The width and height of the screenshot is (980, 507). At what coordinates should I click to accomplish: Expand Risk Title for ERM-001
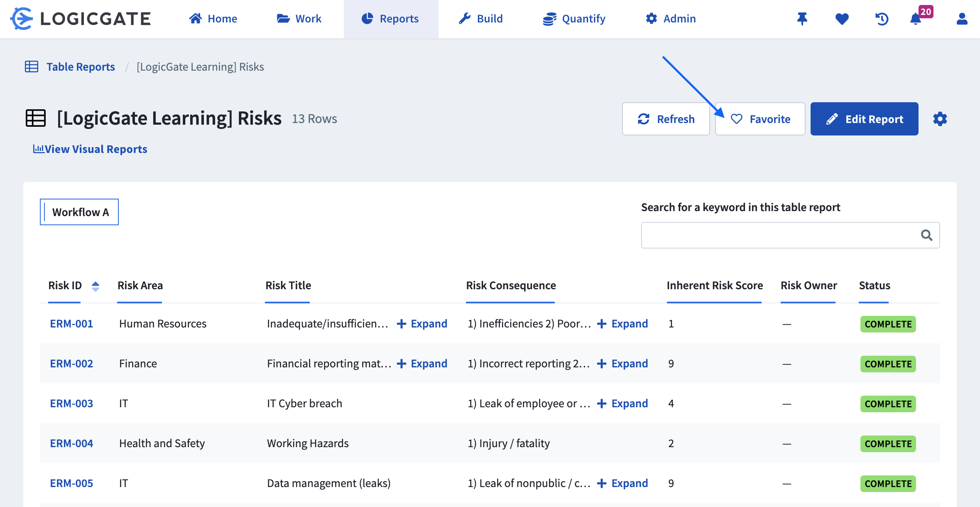(x=422, y=324)
